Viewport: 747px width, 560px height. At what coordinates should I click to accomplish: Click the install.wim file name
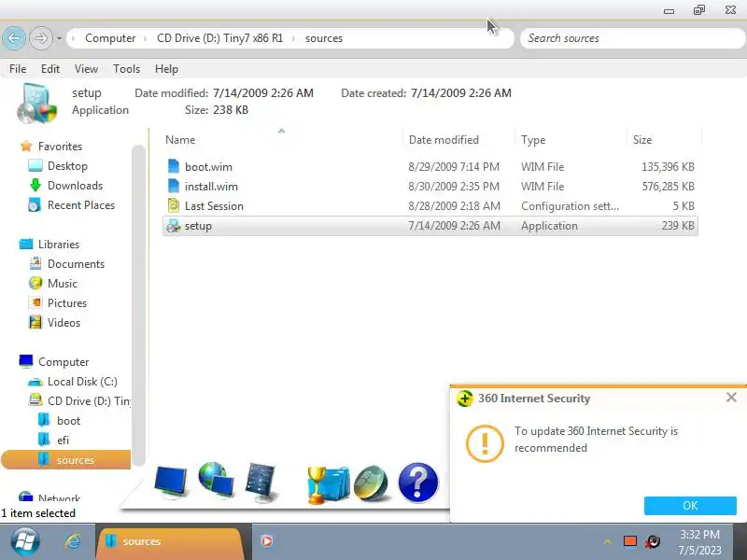click(x=211, y=186)
